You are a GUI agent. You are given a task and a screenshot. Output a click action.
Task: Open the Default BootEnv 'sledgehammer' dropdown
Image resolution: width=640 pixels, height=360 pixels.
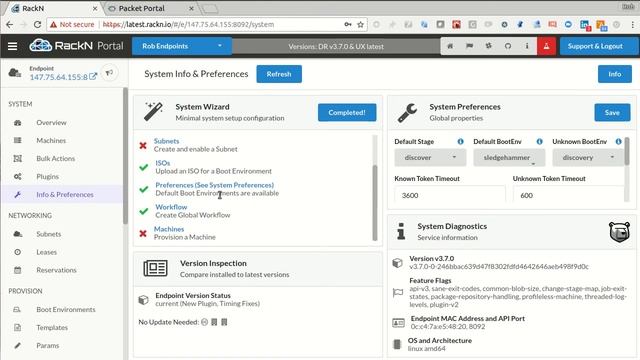coord(509,157)
